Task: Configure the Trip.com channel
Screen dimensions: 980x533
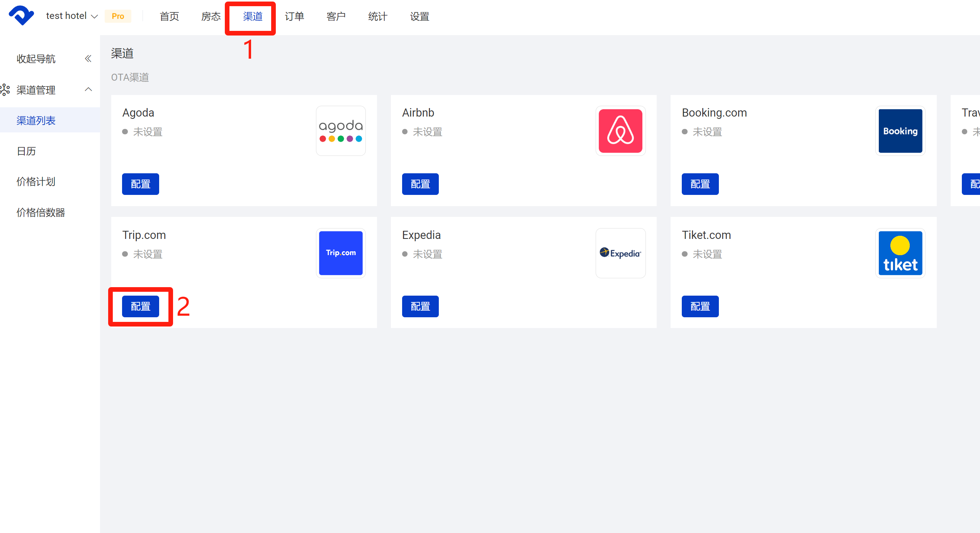Action: pyautogui.click(x=141, y=306)
